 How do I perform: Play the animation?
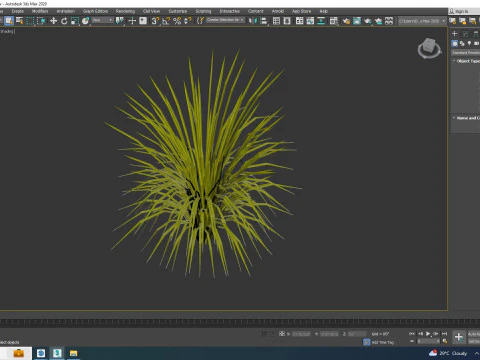click(428, 333)
